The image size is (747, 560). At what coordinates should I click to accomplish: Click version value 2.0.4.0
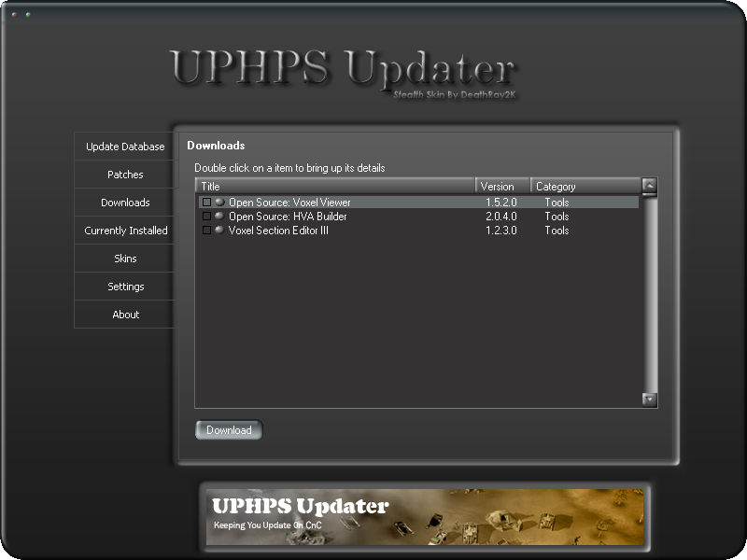click(x=501, y=217)
